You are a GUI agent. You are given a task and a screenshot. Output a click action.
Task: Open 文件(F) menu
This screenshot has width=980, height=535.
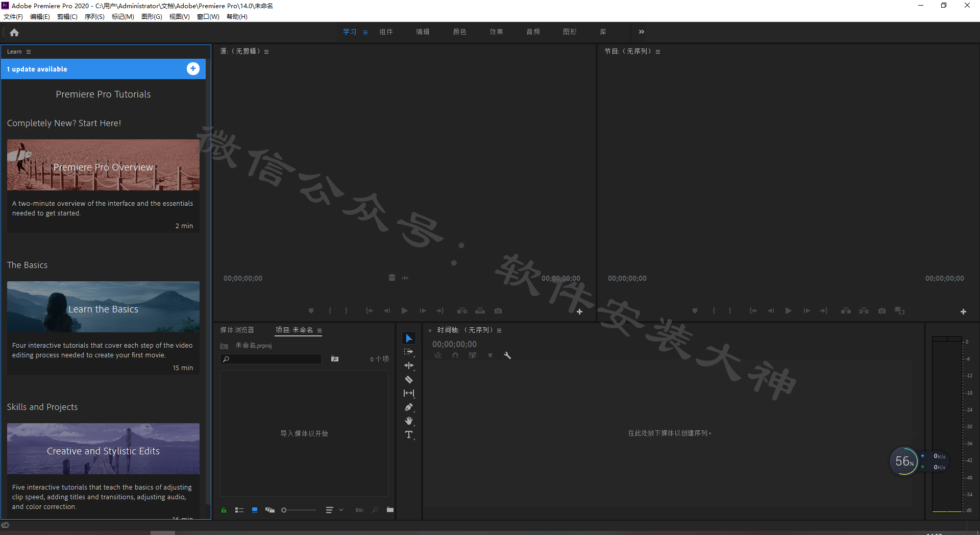[13, 17]
